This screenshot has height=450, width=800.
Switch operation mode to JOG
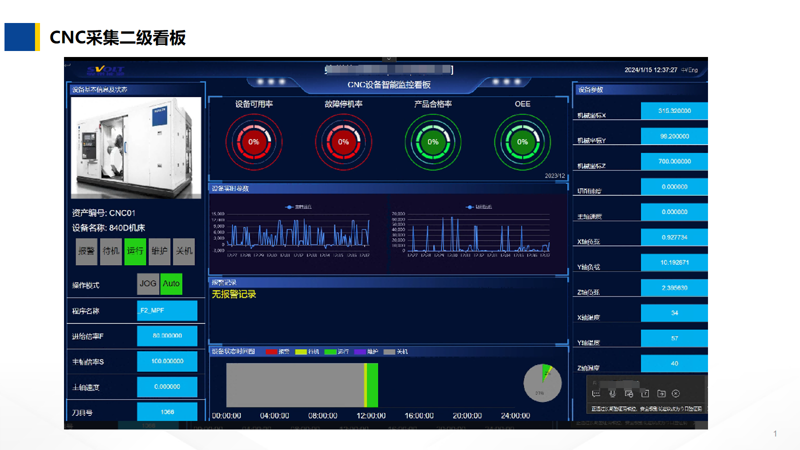[x=148, y=284]
